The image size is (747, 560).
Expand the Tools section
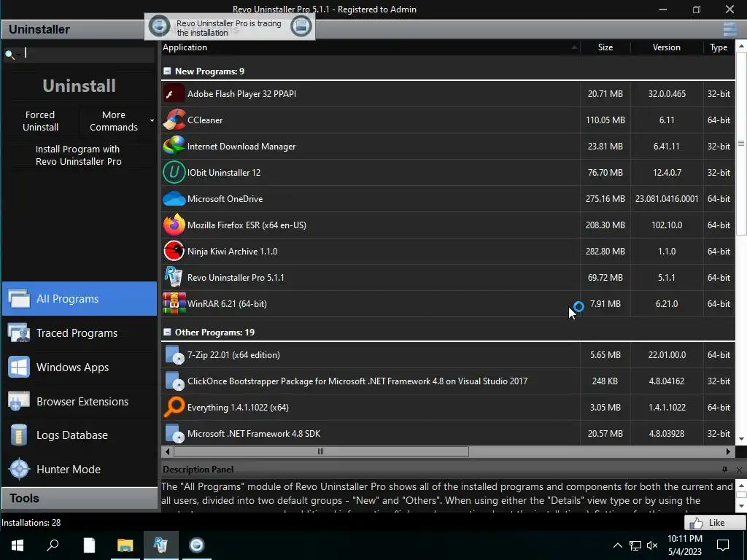[79, 498]
